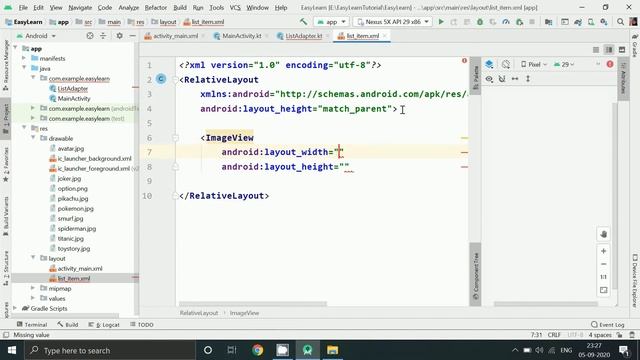Click the pan hand tool icon
Image resolution: width=640 pixels, height=360 pixels.
click(604, 234)
